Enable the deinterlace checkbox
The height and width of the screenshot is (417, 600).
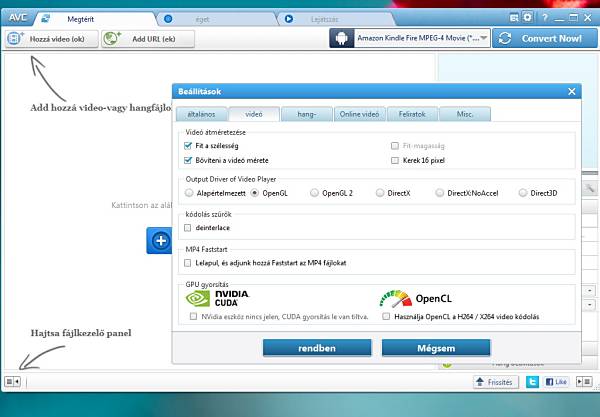(188, 228)
